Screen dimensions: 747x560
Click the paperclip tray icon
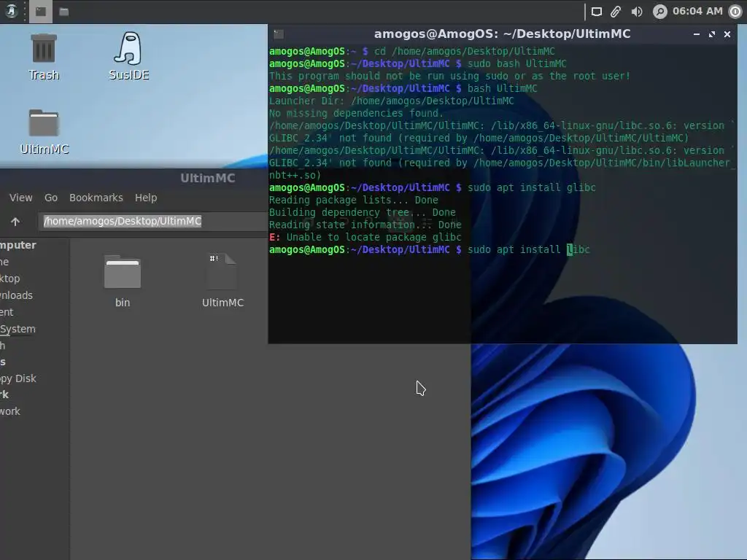(x=616, y=12)
